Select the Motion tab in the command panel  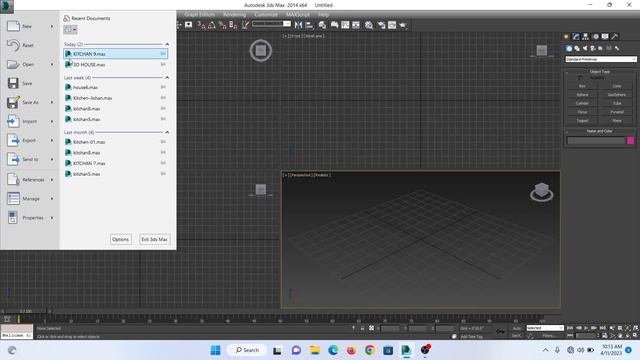pyautogui.click(x=596, y=37)
